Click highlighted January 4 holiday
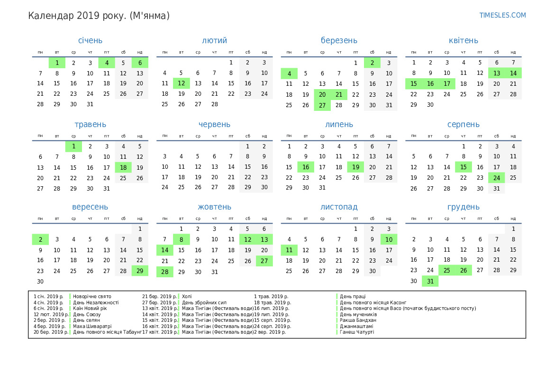The image size is (554, 392). (x=107, y=63)
